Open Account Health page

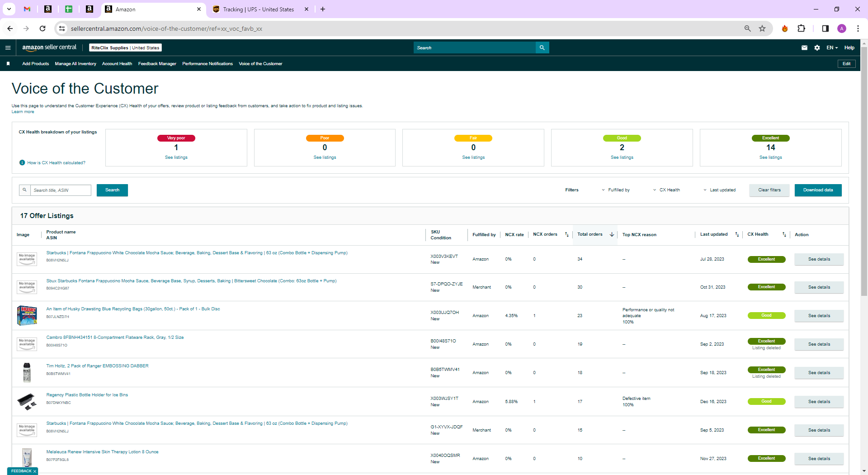(117, 64)
